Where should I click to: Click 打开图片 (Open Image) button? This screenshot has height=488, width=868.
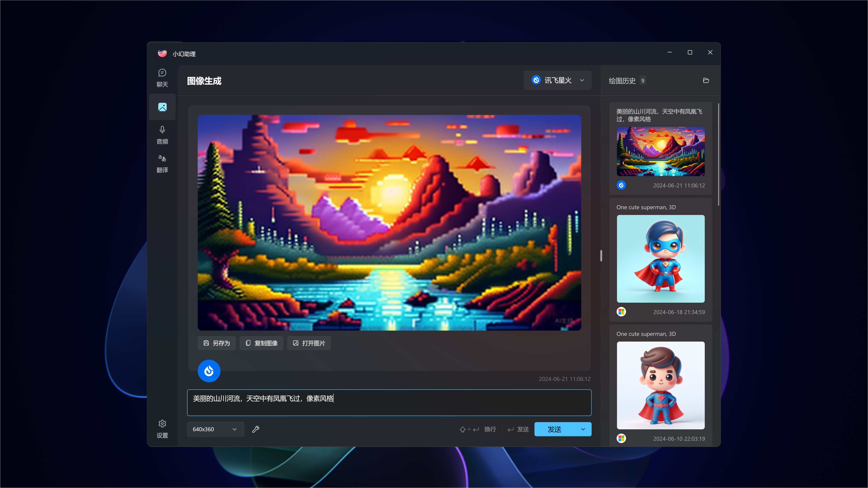(309, 343)
